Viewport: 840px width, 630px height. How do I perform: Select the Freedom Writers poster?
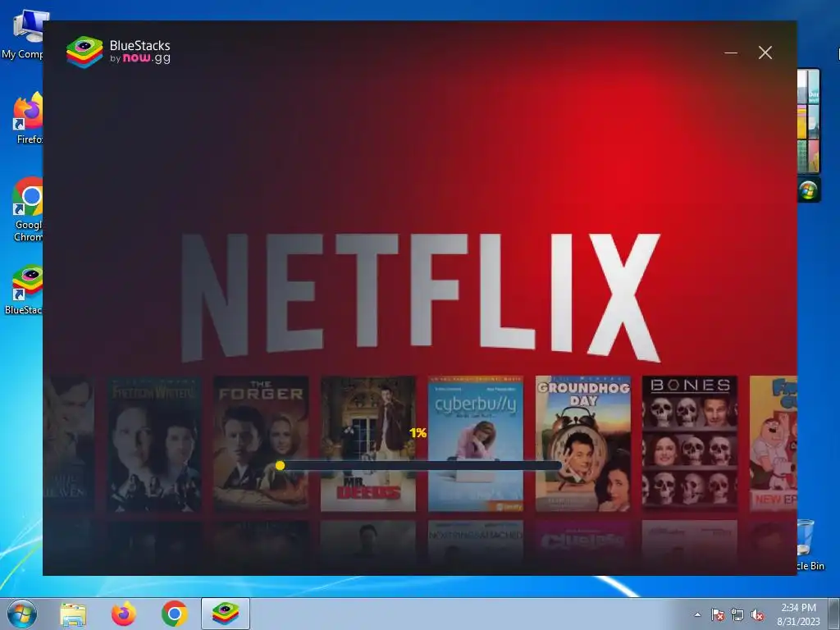point(154,444)
